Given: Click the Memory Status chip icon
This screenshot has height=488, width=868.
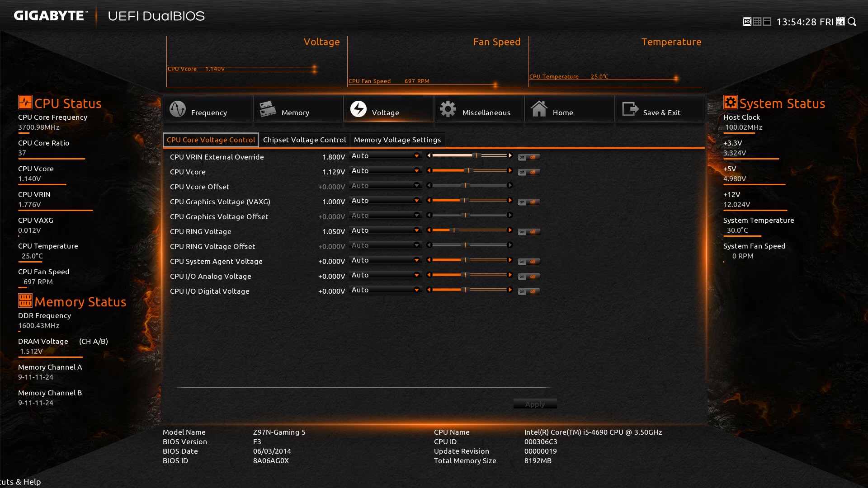Looking at the screenshot, I should (x=25, y=300).
